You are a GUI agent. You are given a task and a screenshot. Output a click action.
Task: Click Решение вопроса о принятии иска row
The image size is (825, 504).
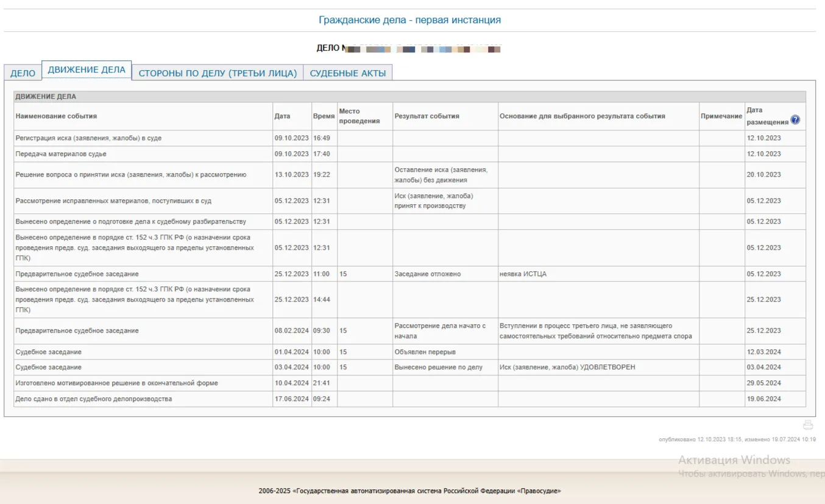coord(409,175)
